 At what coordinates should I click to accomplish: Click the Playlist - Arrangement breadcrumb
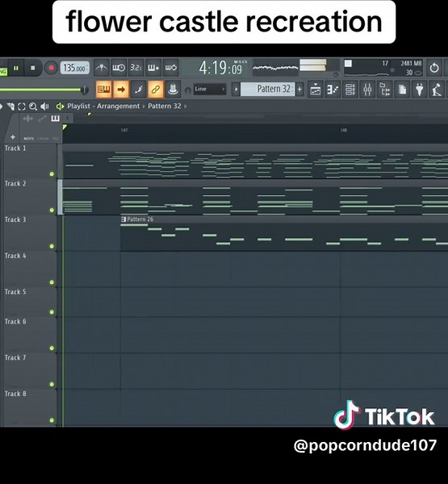pyautogui.click(x=103, y=106)
